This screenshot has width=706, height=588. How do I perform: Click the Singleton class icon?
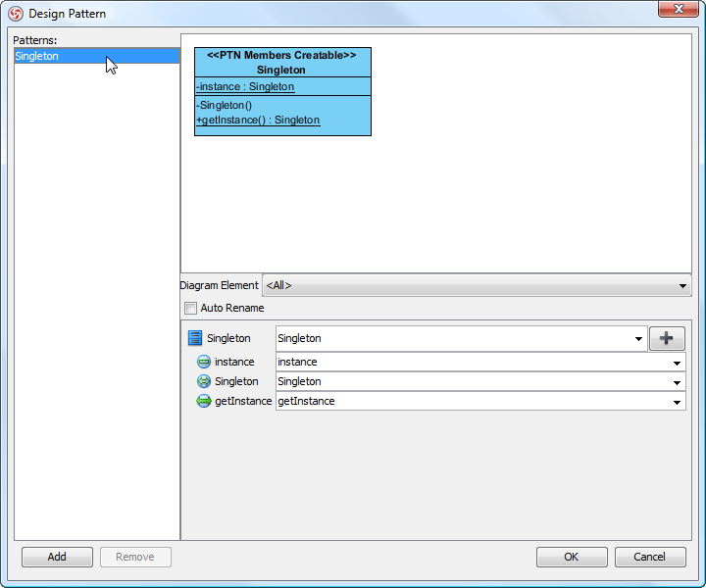195,338
